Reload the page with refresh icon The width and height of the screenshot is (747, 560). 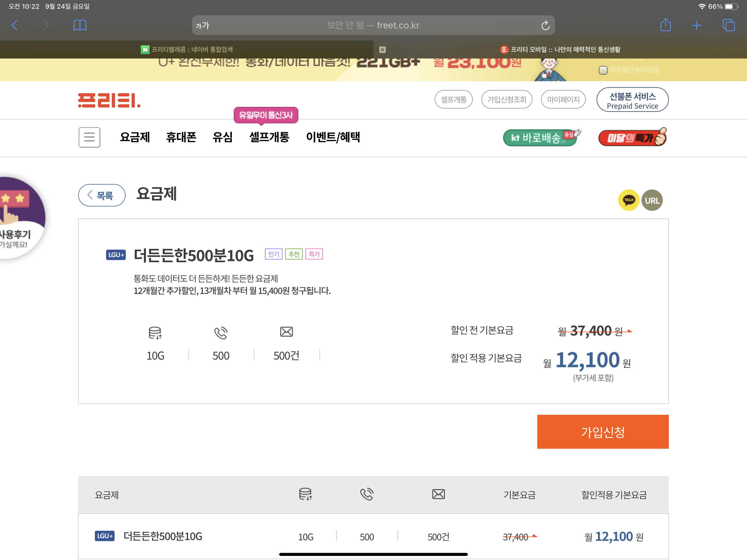tap(545, 25)
